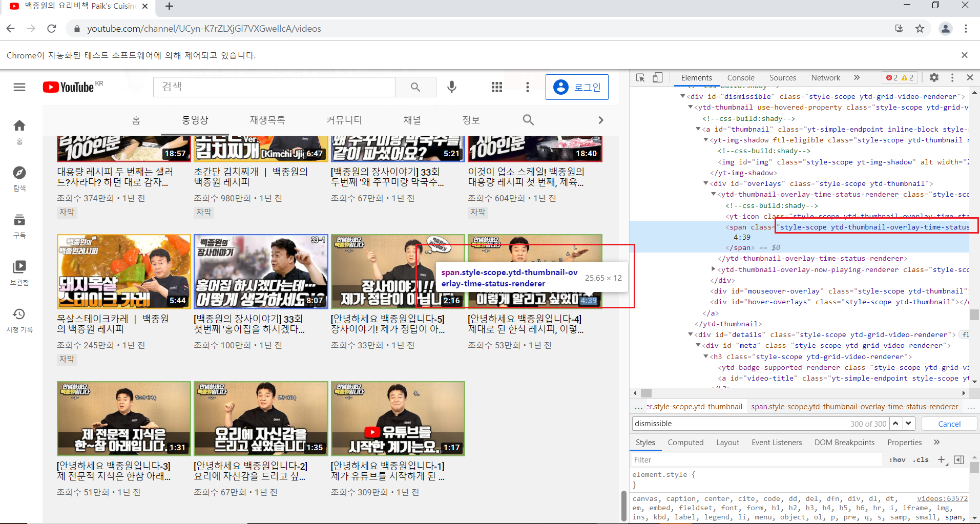
Task: Open Explore (탐색) in sidebar
Action: tap(19, 179)
